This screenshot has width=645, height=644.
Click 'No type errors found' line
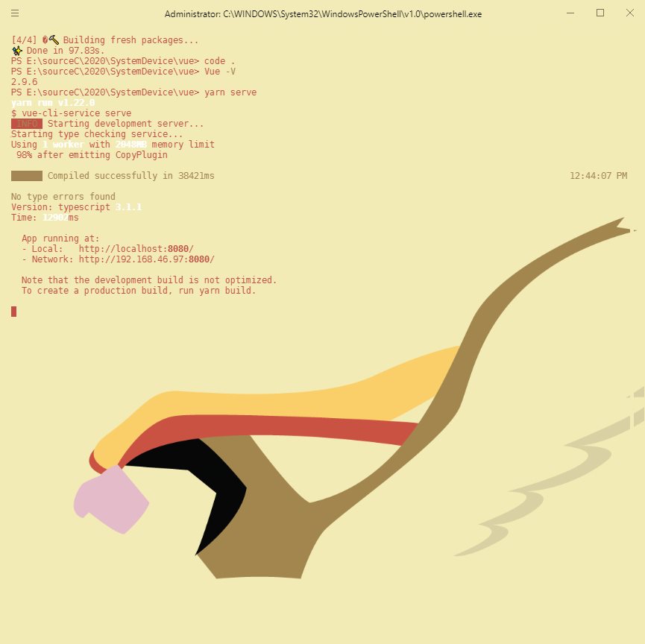pyautogui.click(x=63, y=197)
